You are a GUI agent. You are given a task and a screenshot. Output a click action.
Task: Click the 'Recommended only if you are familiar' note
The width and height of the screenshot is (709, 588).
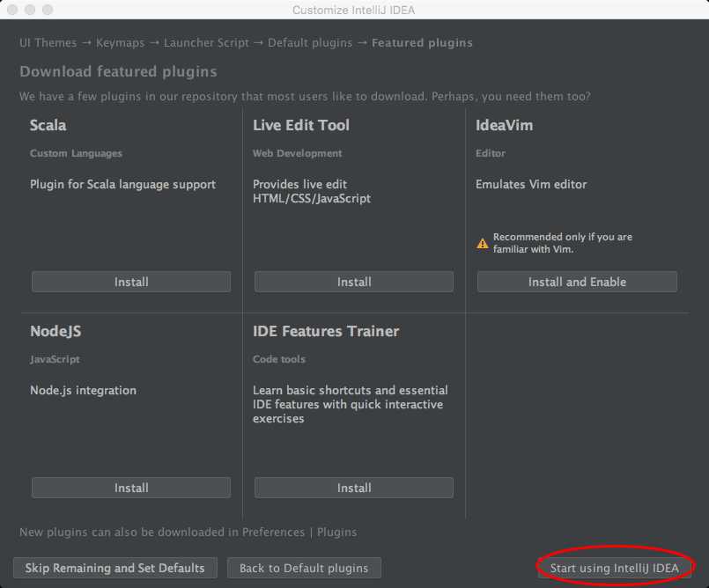click(x=563, y=243)
